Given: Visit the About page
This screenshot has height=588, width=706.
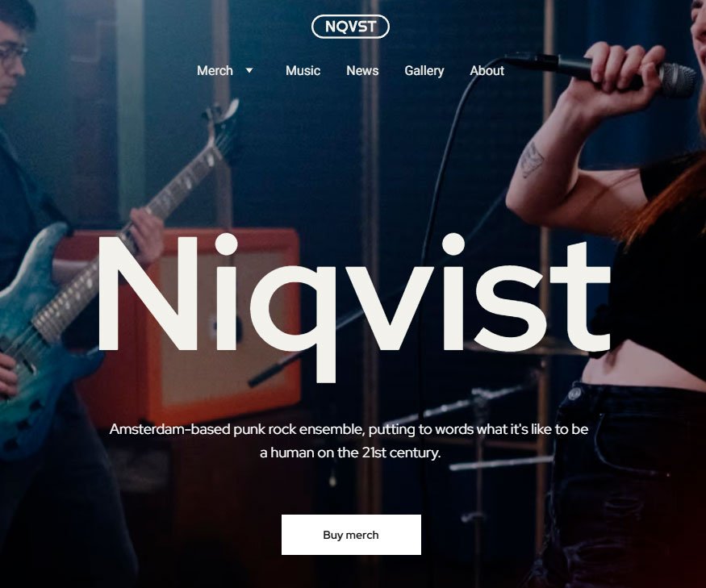Looking at the screenshot, I should tap(487, 71).
